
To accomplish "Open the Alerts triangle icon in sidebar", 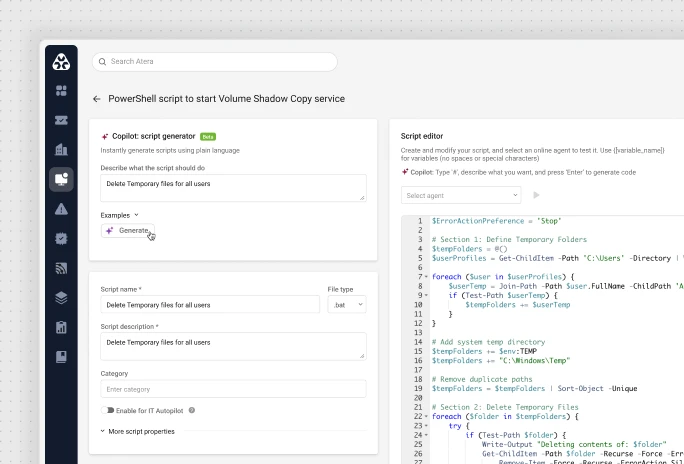I will 61,209.
